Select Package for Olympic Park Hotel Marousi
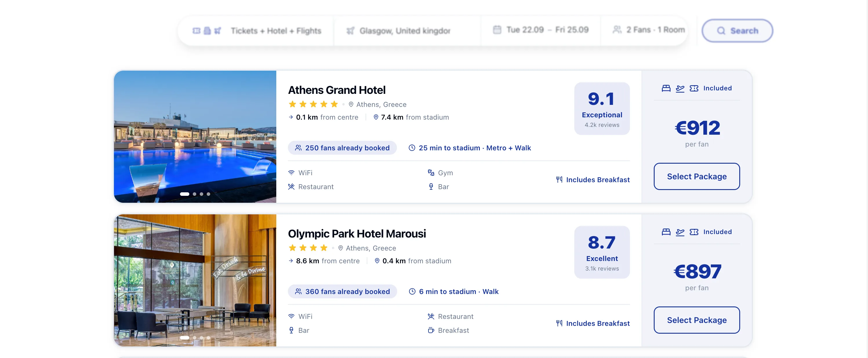This screenshot has width=868, height=358. coord(696,320)
